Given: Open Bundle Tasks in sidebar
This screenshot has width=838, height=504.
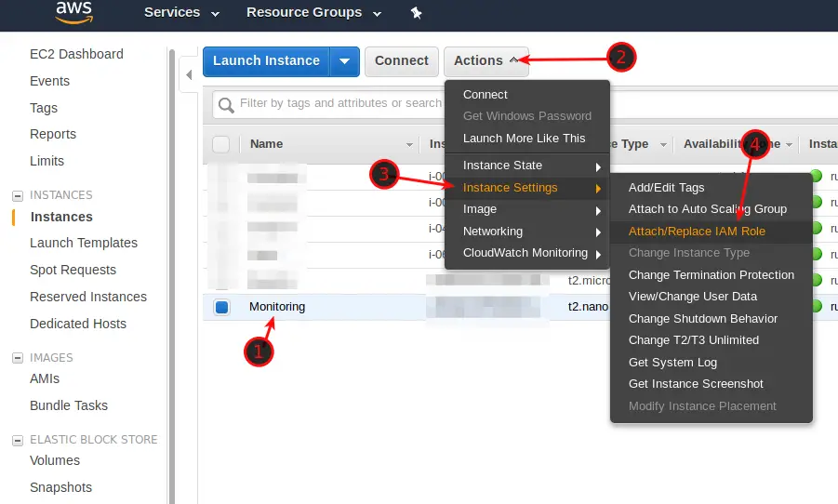Looking at the screenshot, I should pos(69,405).
